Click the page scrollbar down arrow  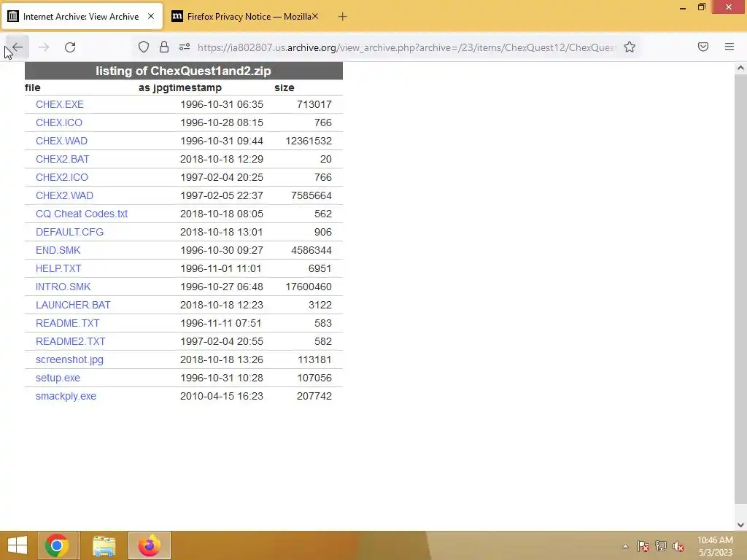pos(740,525)
